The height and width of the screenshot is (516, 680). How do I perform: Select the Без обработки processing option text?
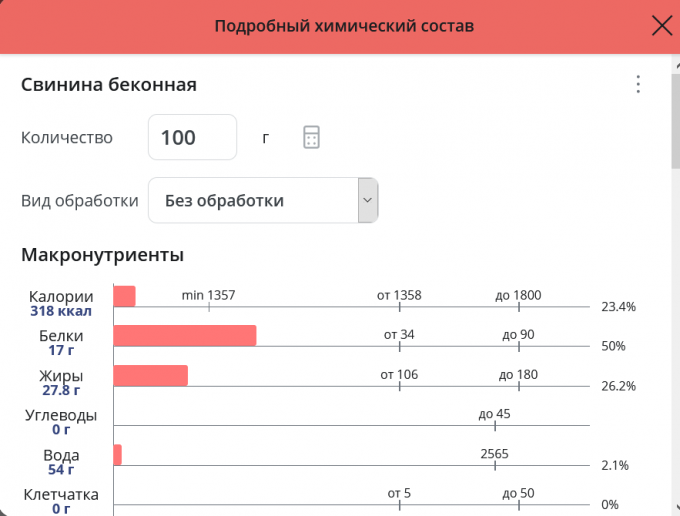click(x=224, y=201)
